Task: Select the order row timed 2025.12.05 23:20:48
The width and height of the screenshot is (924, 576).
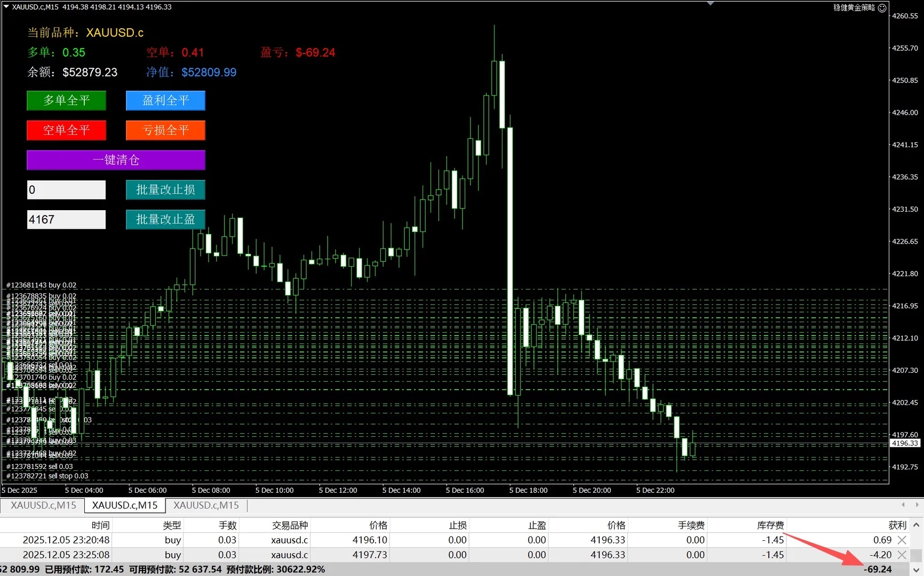Action: 455,540
